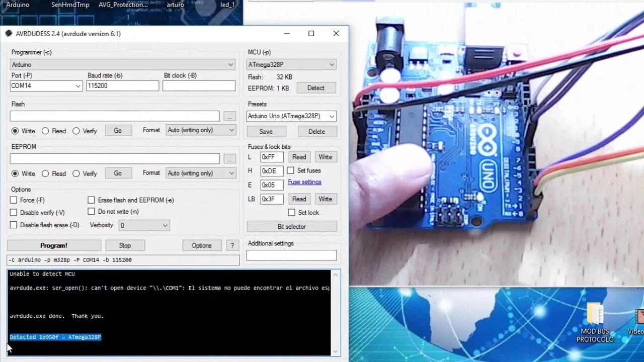
Task: Click the SenHmdTmp desktop item label
Action: coord(70,5)
